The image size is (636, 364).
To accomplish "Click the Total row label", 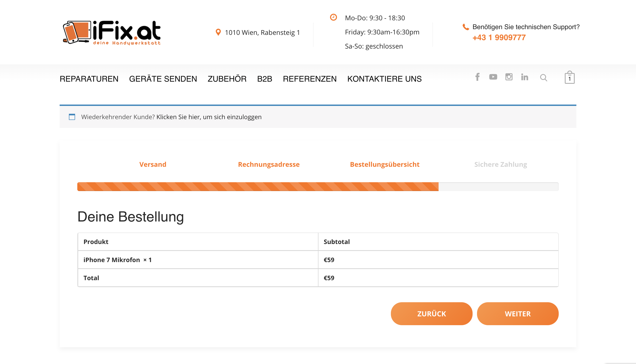I will (x=91, y=278).
